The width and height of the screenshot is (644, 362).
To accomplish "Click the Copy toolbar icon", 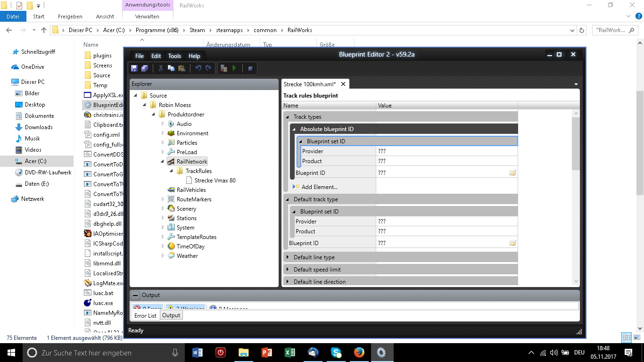I will pos(171,68).
